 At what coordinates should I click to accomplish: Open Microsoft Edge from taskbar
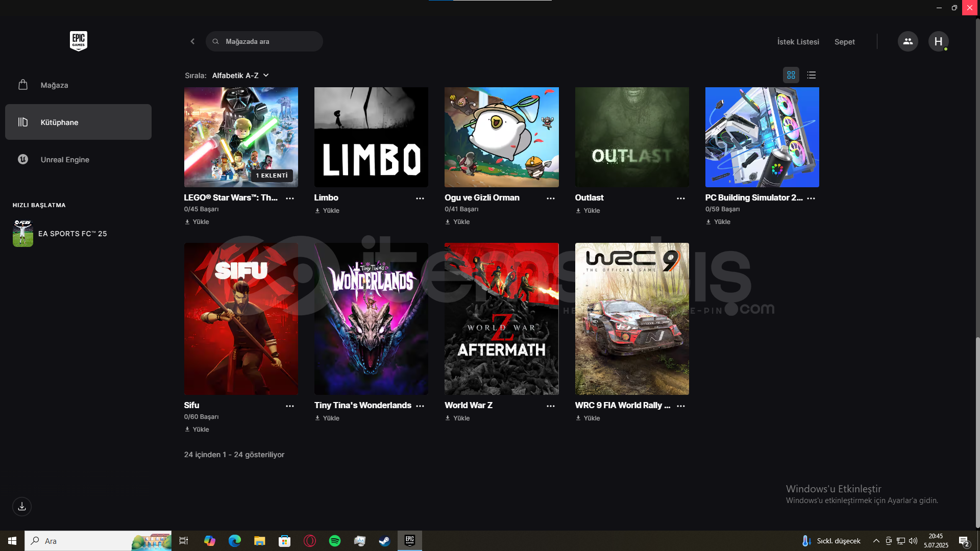(x=235, y=541)
